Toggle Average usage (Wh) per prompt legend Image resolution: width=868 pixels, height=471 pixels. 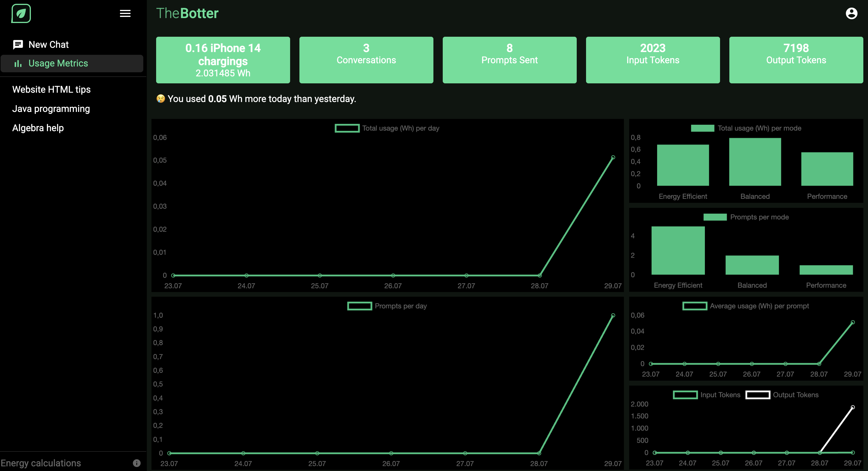(746, 306)
